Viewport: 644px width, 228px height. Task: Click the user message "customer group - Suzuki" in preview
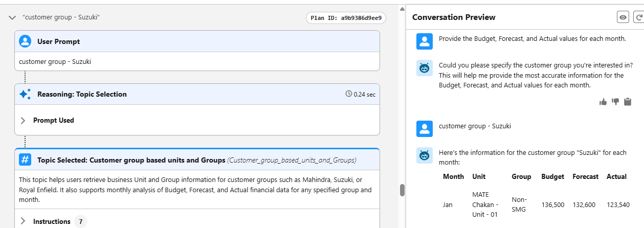(x=474, y=126)
